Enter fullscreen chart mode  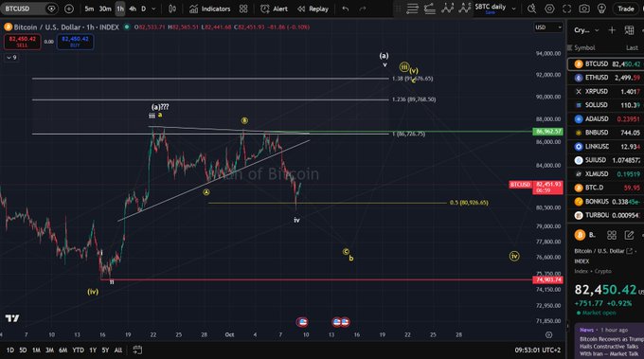coord(566,9)
